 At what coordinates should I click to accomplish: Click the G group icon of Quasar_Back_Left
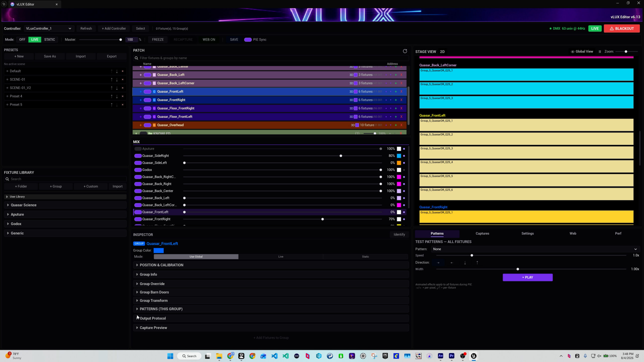[x=154, y=75]
